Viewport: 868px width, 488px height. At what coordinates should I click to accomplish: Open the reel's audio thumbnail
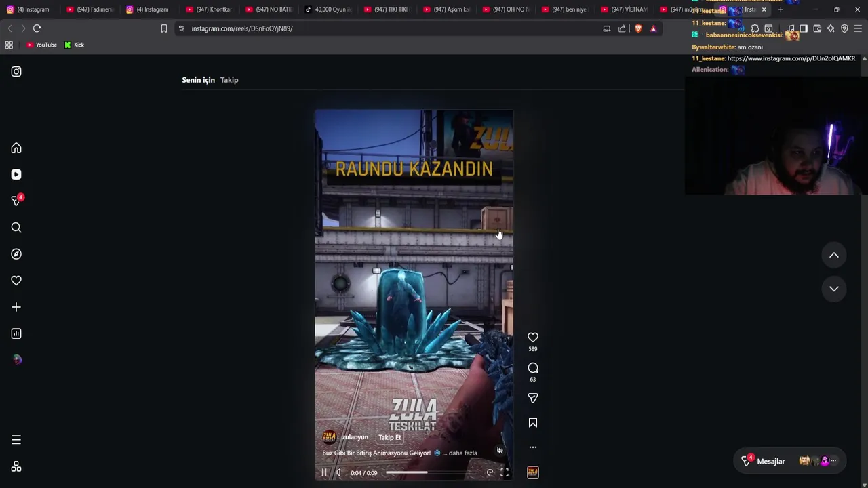533,472
